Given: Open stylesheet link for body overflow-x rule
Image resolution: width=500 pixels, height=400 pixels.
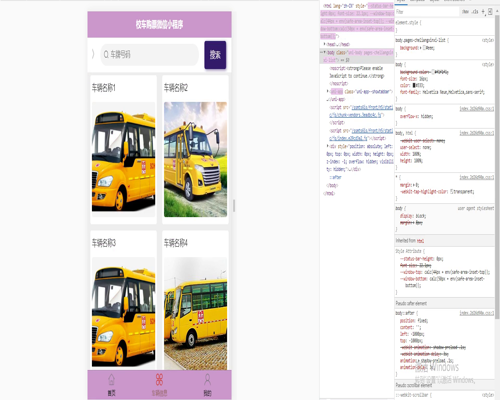Looking at the screenshot, I should tap(477, 109).
